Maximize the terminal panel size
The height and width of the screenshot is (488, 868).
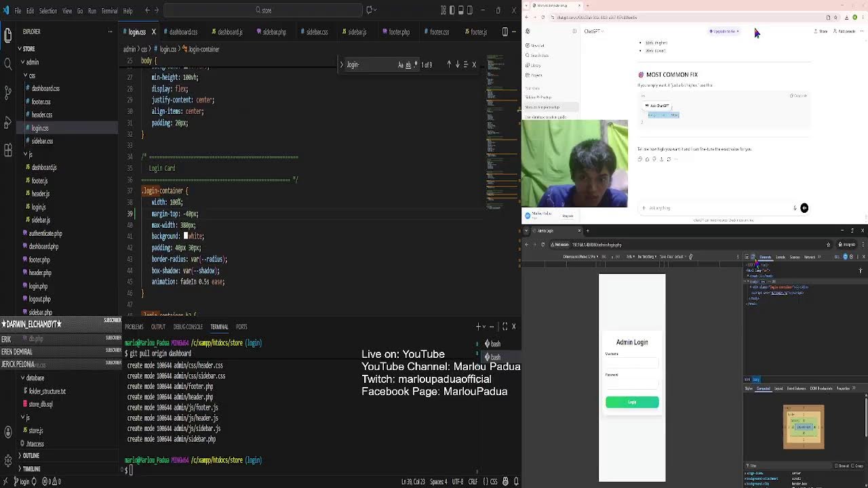(505, 327)
